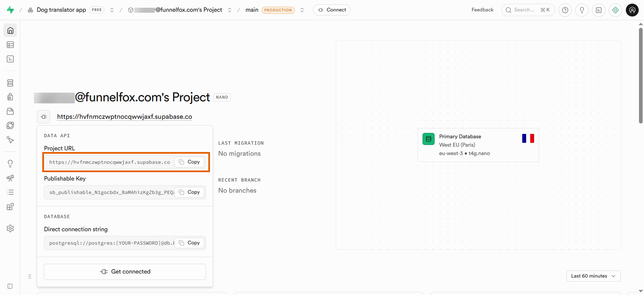Open the Storage folder icon

click(10, 111)
